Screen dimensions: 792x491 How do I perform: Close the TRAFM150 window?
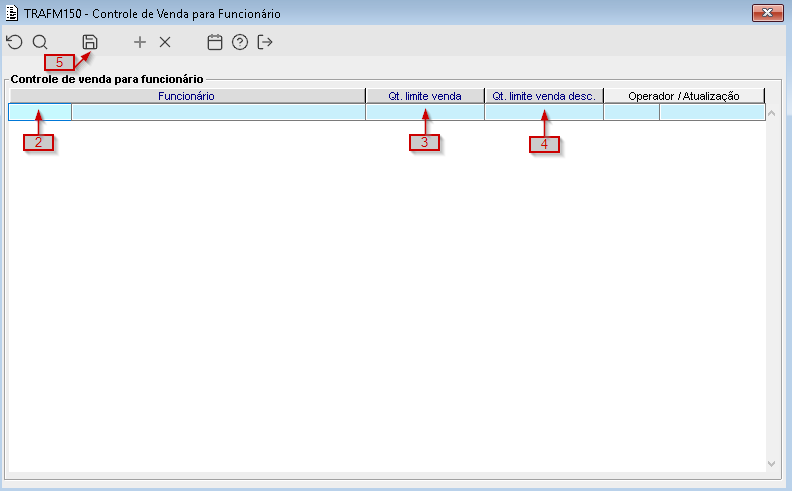[767, 13]
